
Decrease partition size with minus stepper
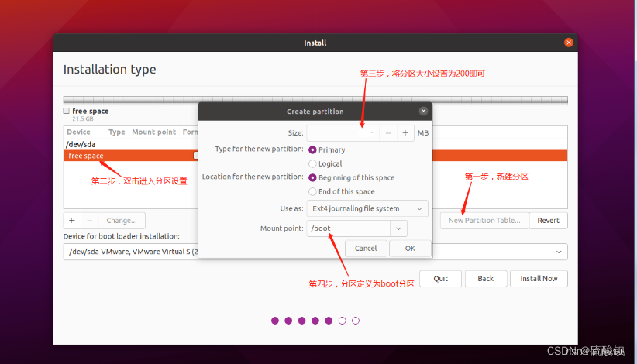[x=388, y=132]
